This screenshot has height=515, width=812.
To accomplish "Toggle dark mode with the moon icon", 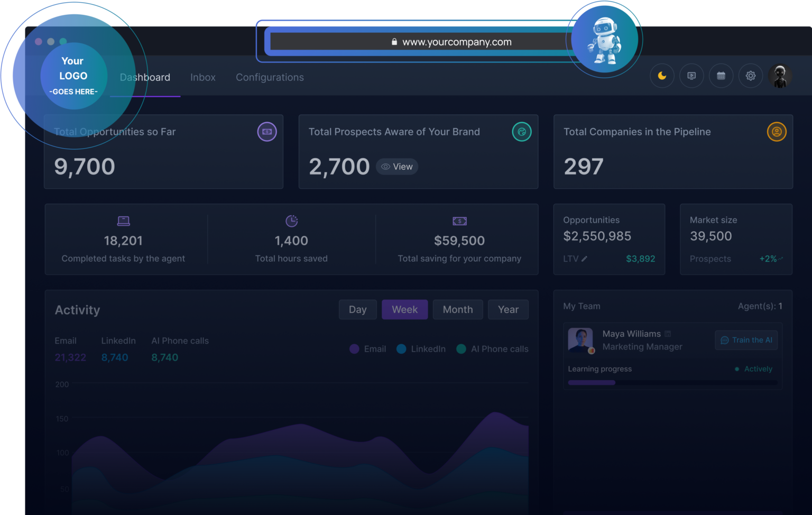I will pos(662,76).
